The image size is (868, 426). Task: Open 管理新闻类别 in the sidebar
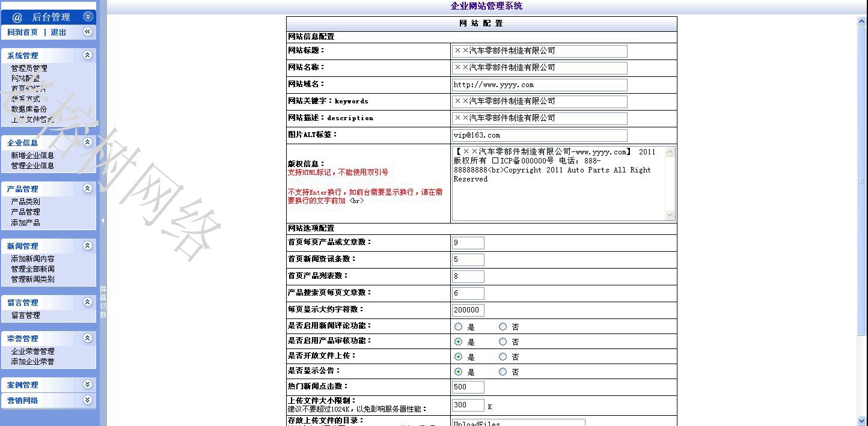point(32,279)
